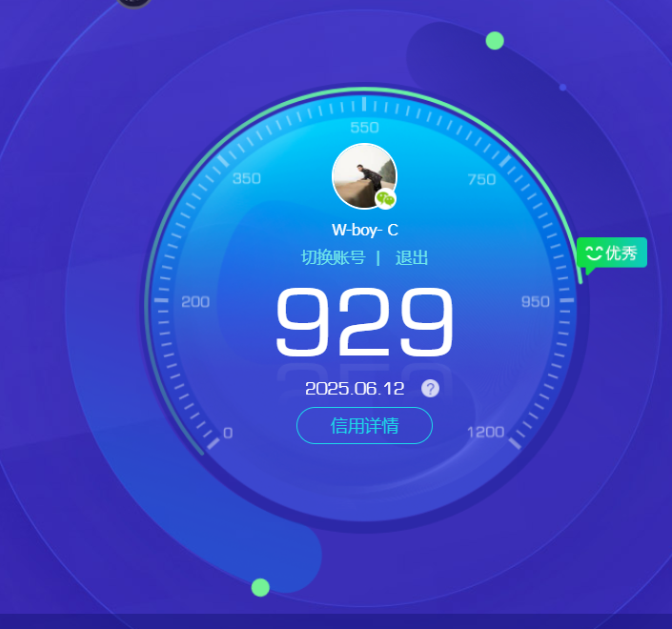Click the date 2025.06.12
Viewport: 672px width, 629px height.
point(355,389)
